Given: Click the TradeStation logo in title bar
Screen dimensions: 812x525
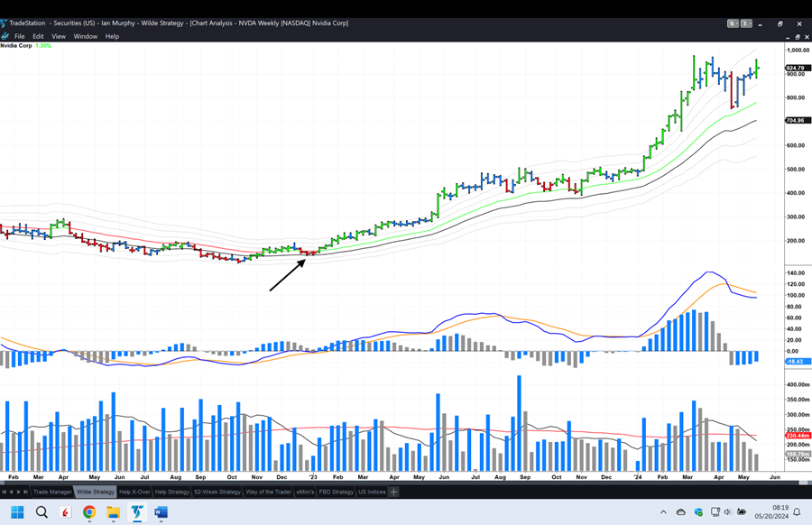Looking at the screenshot, I should (x=4, y=23).
